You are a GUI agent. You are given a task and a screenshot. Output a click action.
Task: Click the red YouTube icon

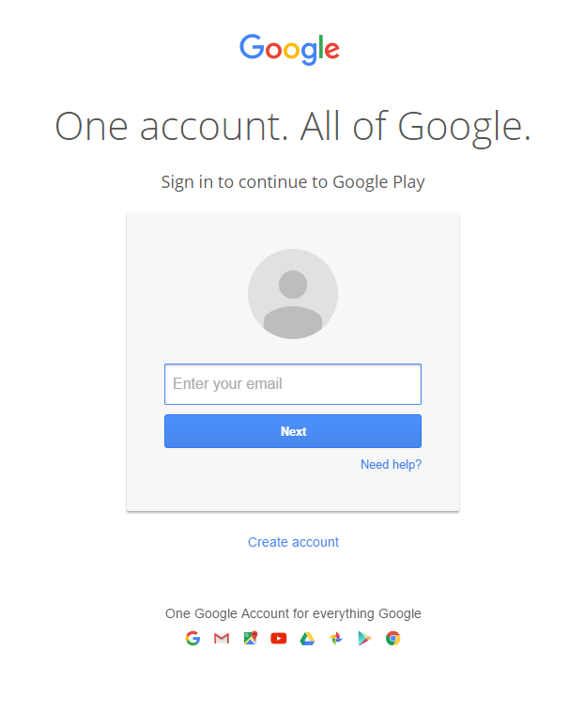click(279, 639)
